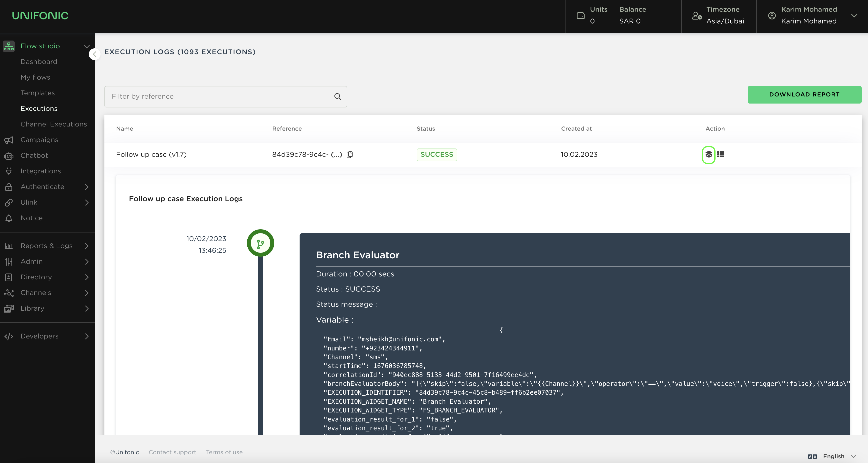Click the Download Report button
The width and height of the screenshot is (868, 463).
pos(804,95)
